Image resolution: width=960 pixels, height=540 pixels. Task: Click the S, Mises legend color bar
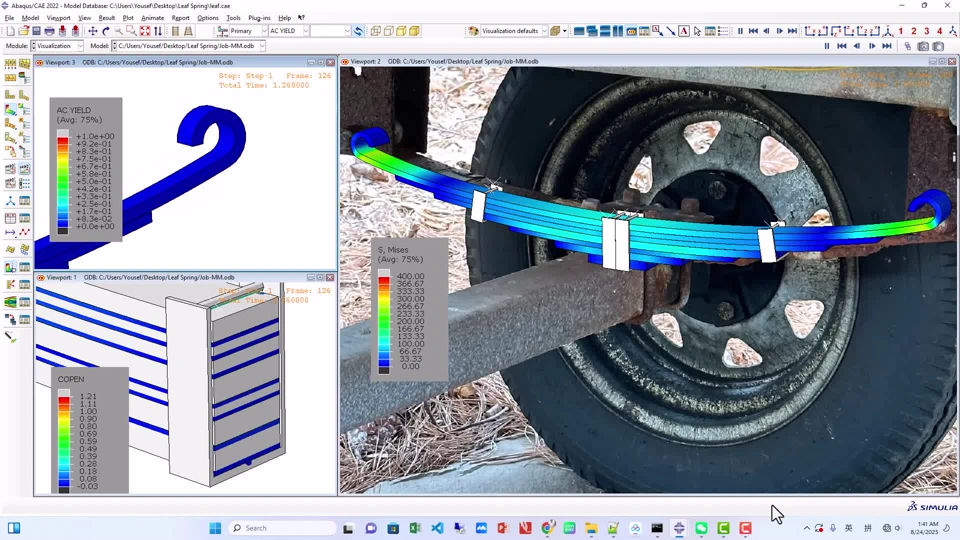[384, 321]
